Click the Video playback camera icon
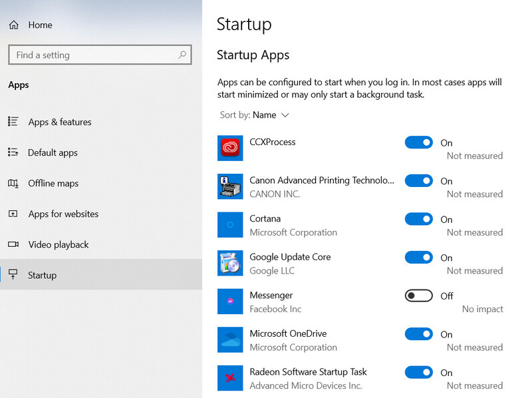 coord(13,244)
